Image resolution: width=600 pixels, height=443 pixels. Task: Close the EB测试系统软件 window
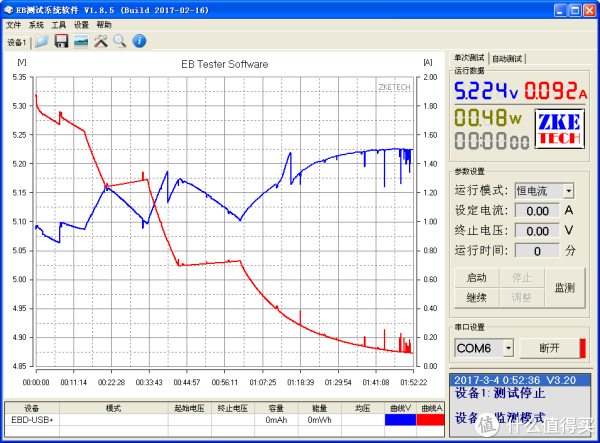coord(589,10)
